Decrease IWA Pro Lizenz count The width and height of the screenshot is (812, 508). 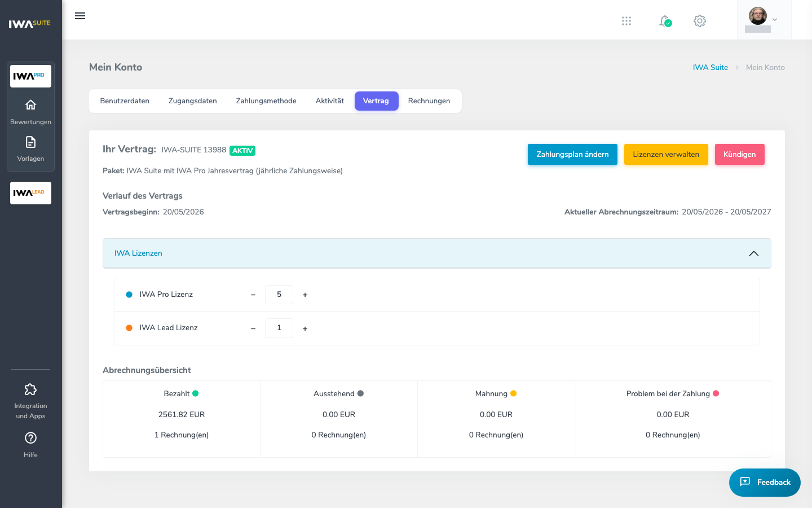click(x=253, y=295)
